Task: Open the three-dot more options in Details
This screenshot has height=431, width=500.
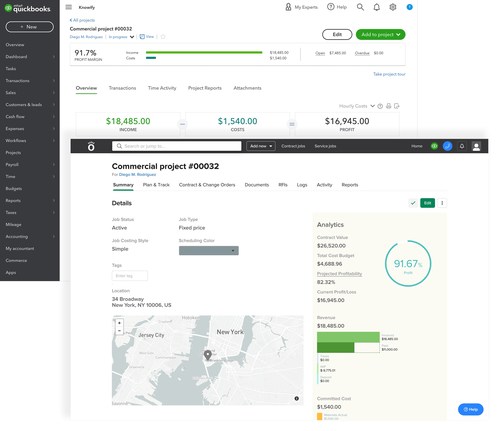Action: click(x=442, y=203)
